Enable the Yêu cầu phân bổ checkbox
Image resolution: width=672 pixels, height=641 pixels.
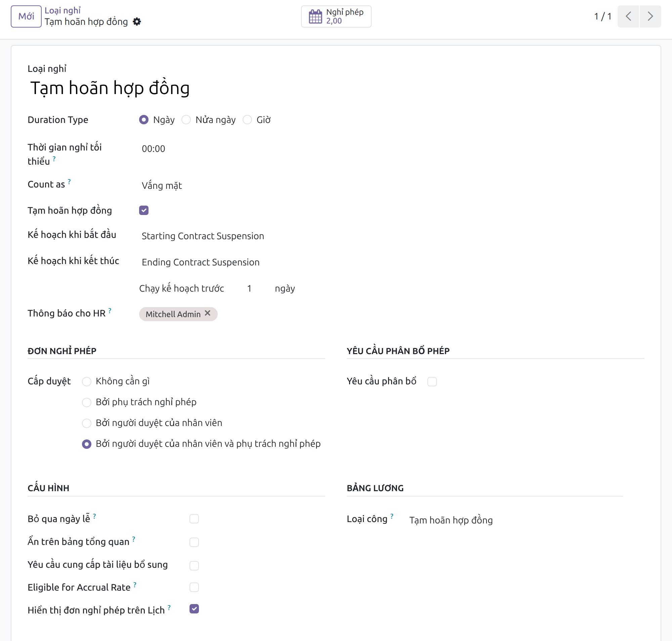point(432,382)
